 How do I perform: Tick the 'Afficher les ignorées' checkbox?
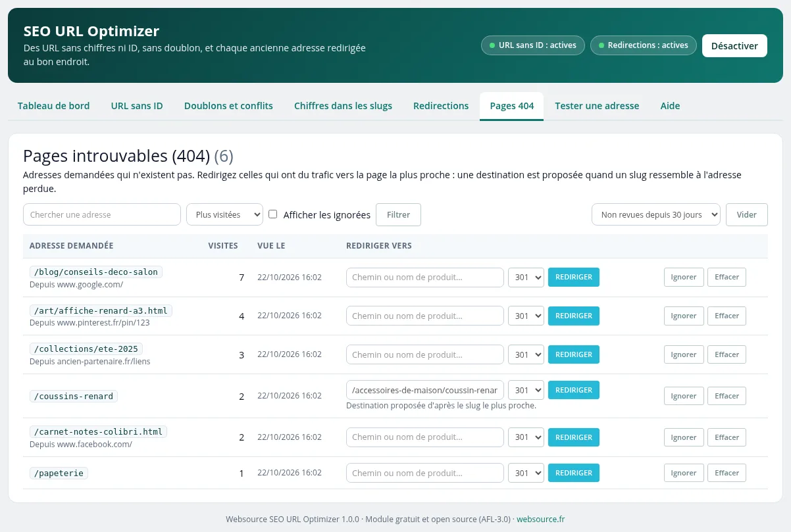pos(273,214)
